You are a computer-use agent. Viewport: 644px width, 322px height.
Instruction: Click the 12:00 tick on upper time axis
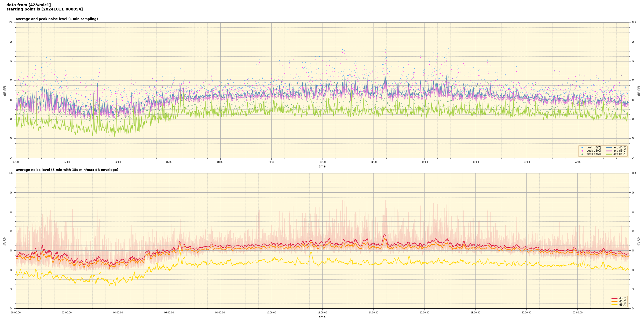click(x=322, y=162)
